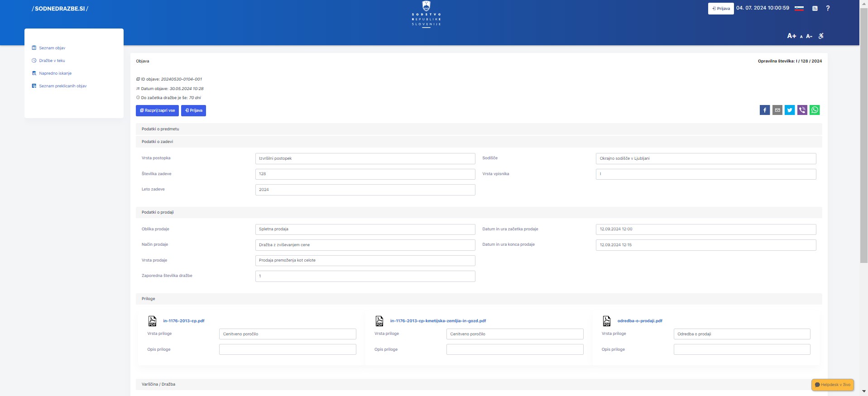Go to Napredno iskanje in the sidebar
The image size is (868, 396).
(x=55, y=73)
